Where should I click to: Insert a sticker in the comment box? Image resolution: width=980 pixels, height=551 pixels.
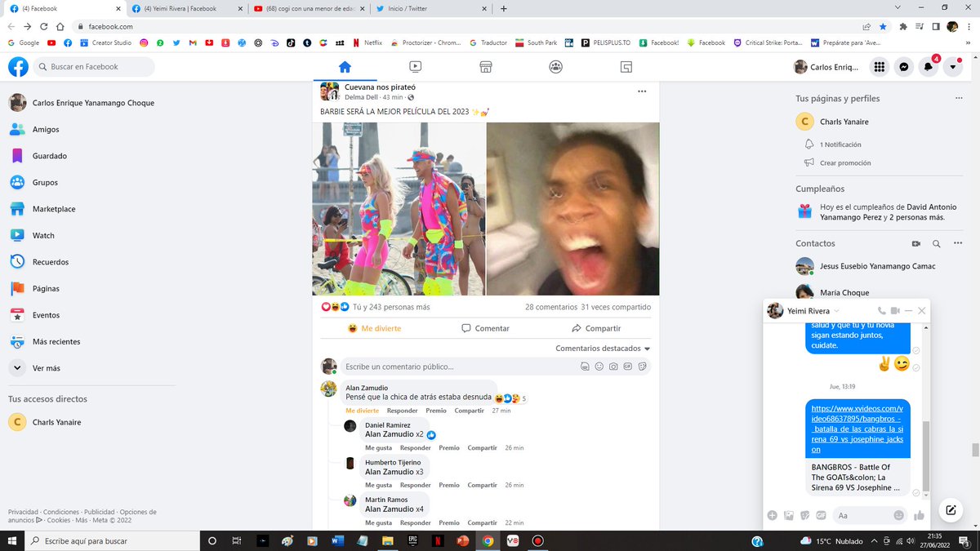point(643,367)
